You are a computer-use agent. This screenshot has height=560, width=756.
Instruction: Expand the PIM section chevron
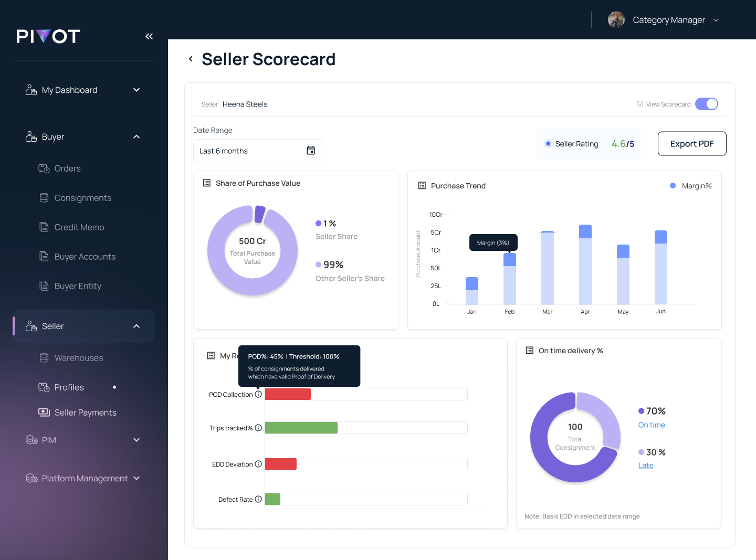tap(136, 440)
